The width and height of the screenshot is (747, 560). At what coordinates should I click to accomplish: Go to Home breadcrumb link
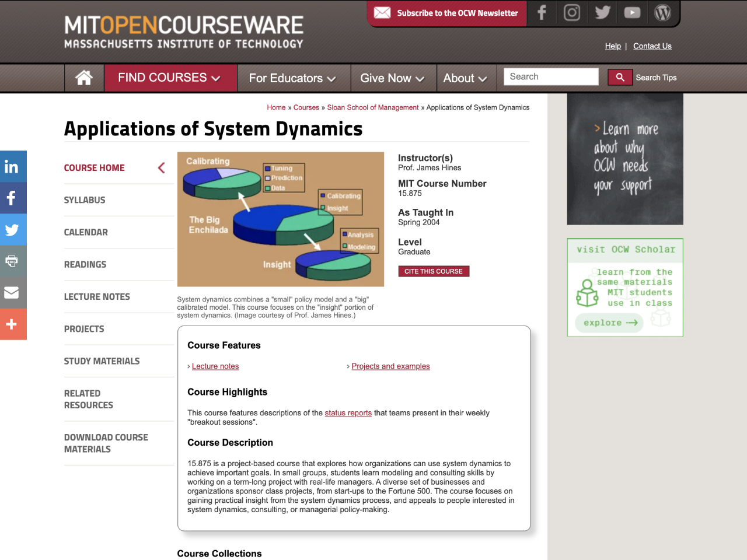point(276,107)
